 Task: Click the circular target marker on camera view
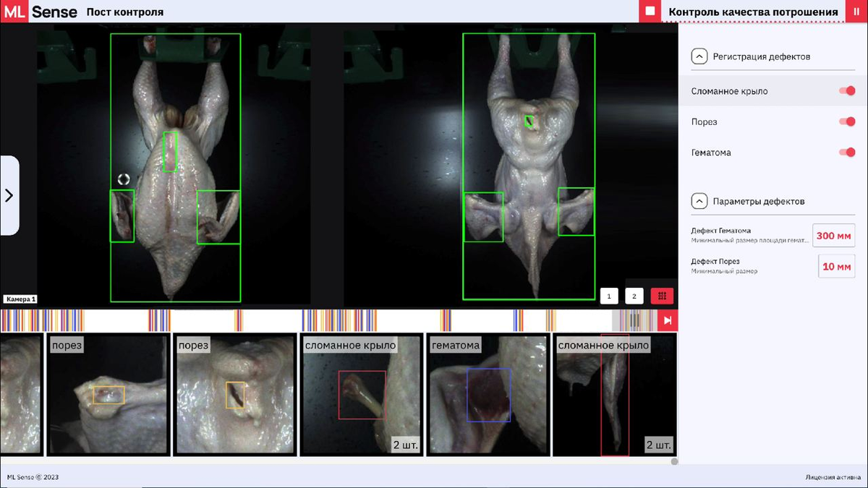124,179
